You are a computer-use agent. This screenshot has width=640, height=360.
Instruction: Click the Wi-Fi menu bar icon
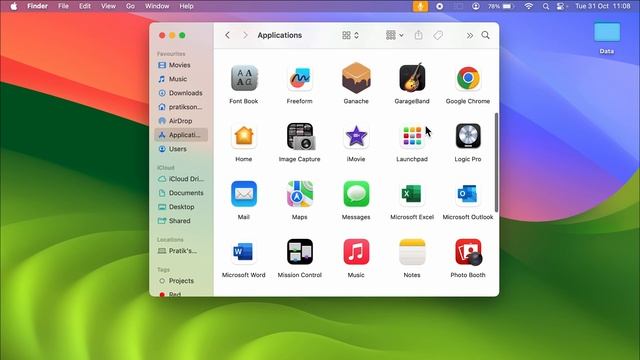point(529,6)
